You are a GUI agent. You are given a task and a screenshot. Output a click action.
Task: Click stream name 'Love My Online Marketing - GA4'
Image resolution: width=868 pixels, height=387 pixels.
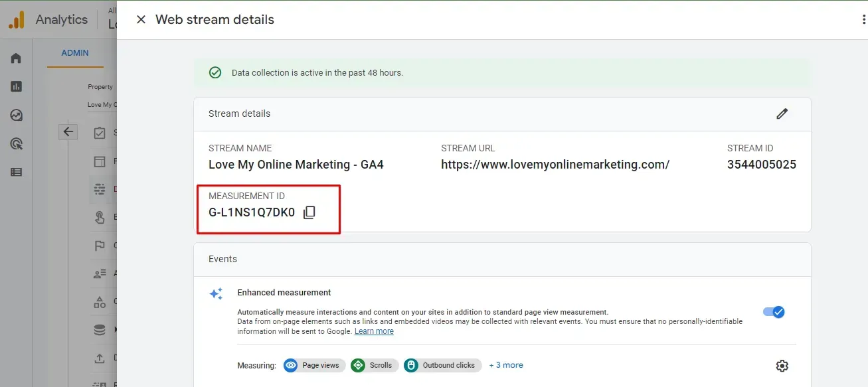[x=296, y=165]
